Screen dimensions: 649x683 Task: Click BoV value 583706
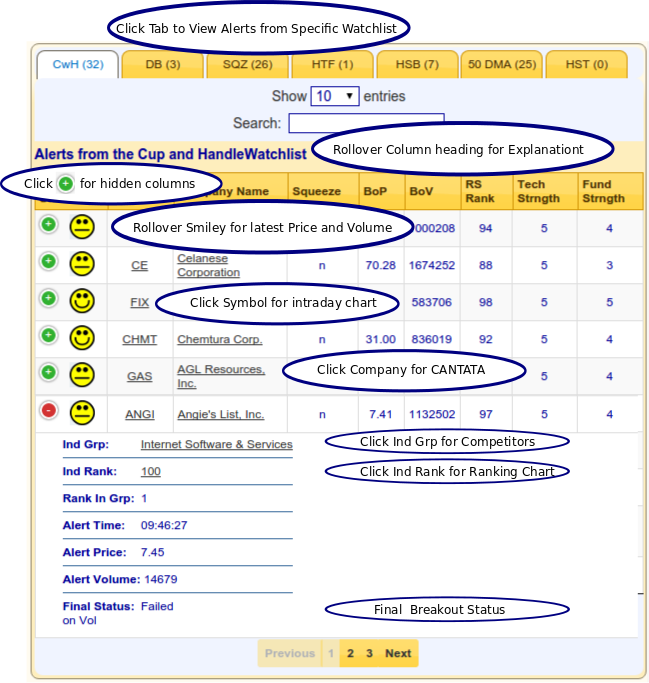tap(432, 302)
